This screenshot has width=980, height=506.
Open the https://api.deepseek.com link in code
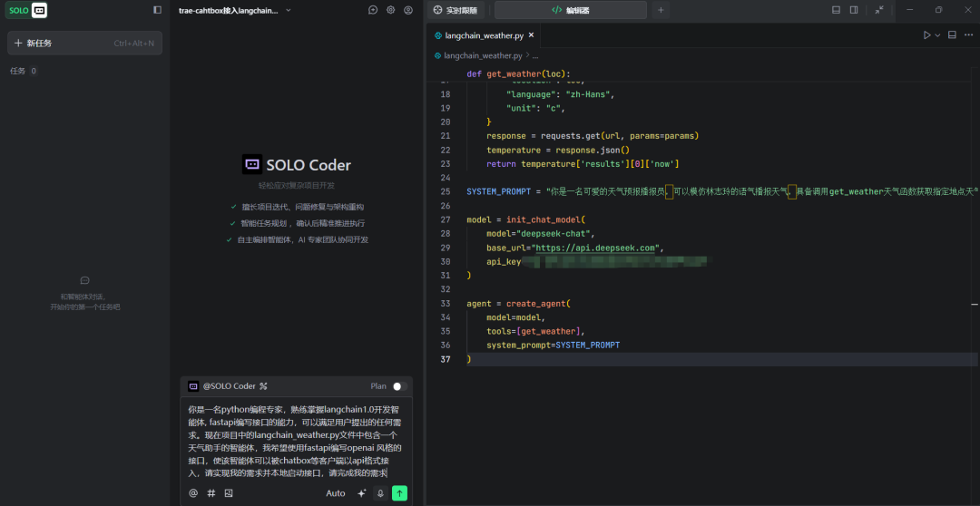click(596, 248)
